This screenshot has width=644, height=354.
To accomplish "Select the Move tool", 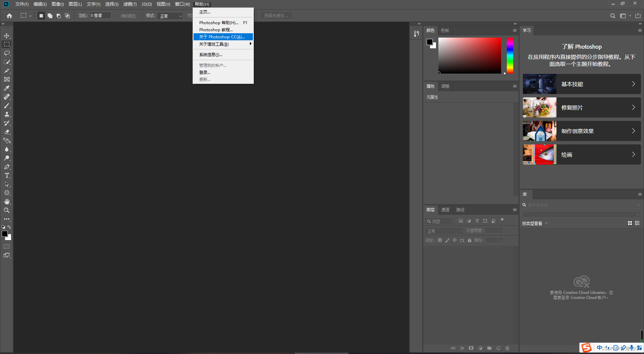I will click(x=7, y=36).
